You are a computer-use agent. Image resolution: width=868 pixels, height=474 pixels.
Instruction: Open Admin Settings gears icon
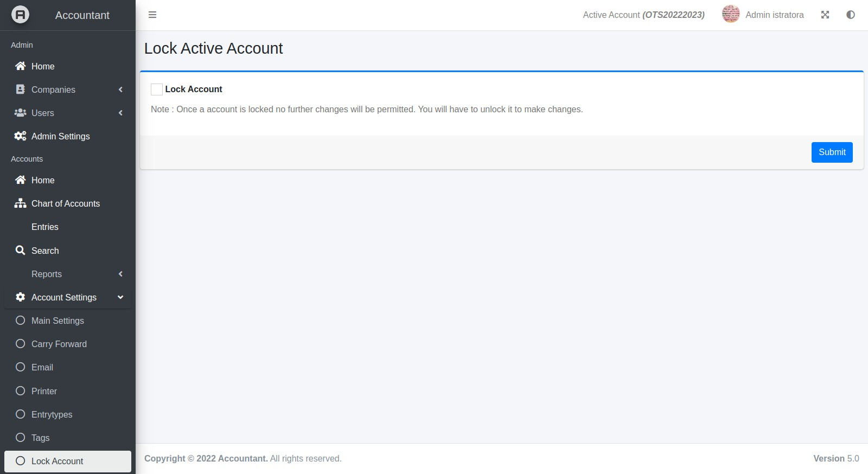[21, 136]
